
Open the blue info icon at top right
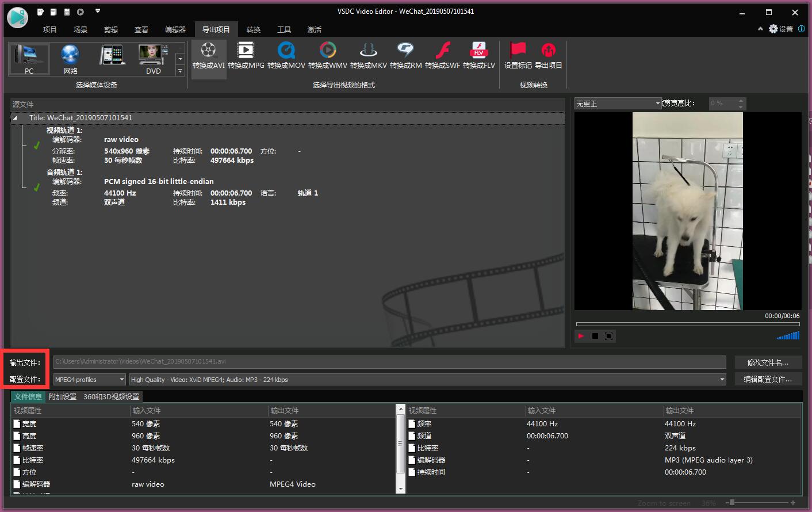coord(802,29)
